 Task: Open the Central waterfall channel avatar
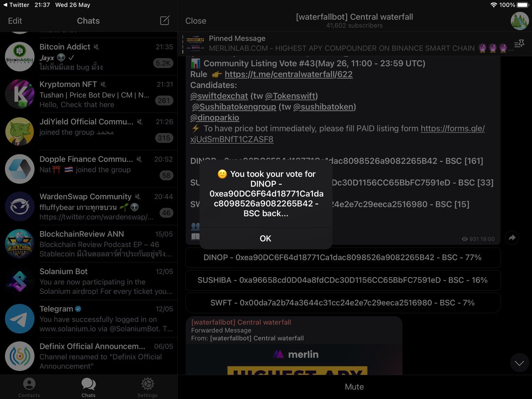[520, 21]
